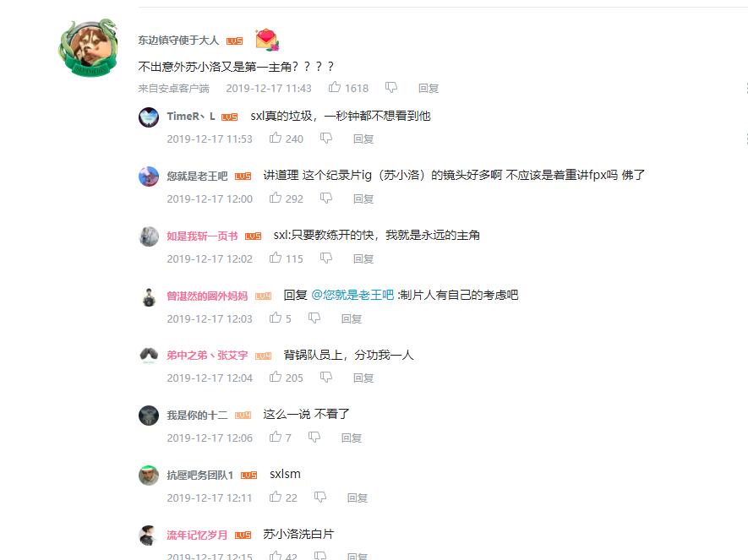The height and width of the screenshot is (560, 748).
Task: Click the LV5 badge next to 东边镇守使于大人
Action: (234, 41)
